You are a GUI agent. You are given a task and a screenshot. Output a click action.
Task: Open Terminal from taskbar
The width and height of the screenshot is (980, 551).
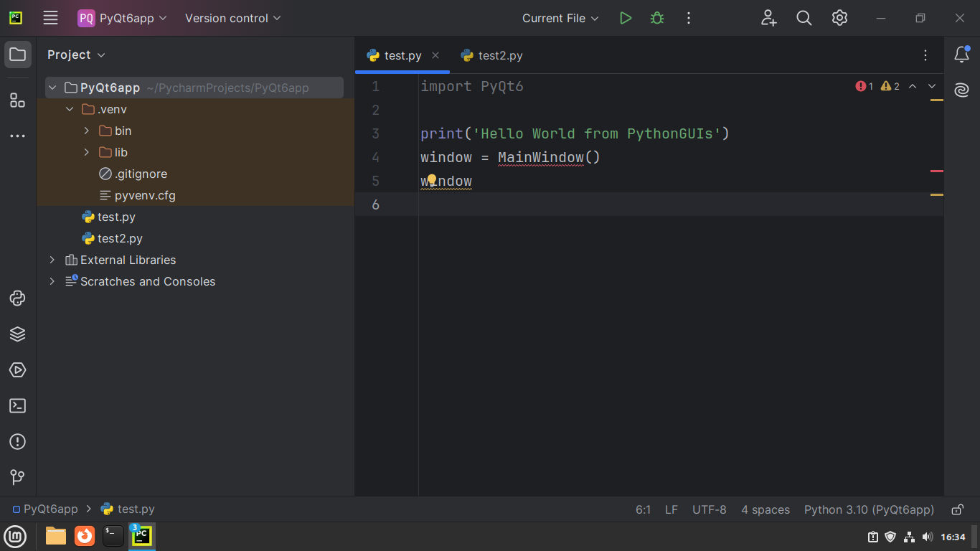[113, 536]
